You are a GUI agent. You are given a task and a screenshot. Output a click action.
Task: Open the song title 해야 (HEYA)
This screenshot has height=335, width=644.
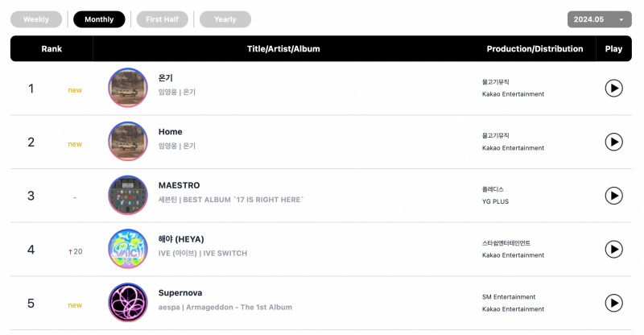tap(181, 239)
